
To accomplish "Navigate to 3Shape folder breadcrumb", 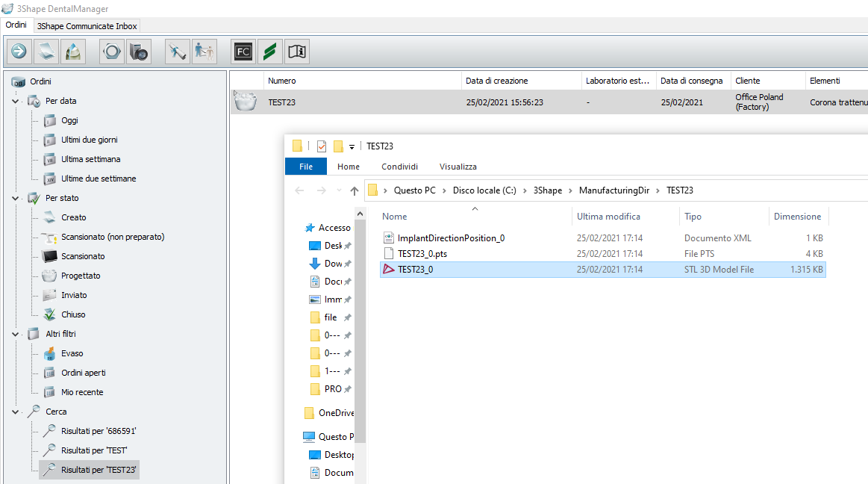I will click(548, 190).
